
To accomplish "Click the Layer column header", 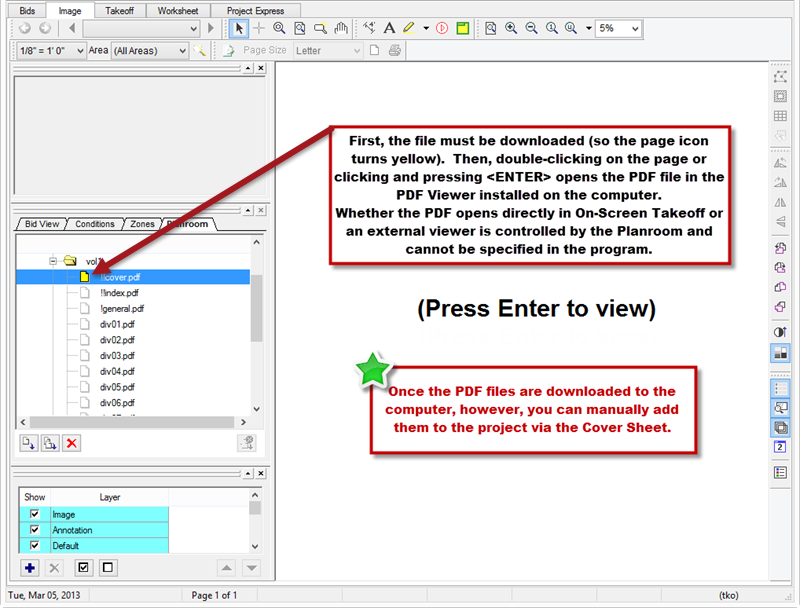I will click(109, 497).
